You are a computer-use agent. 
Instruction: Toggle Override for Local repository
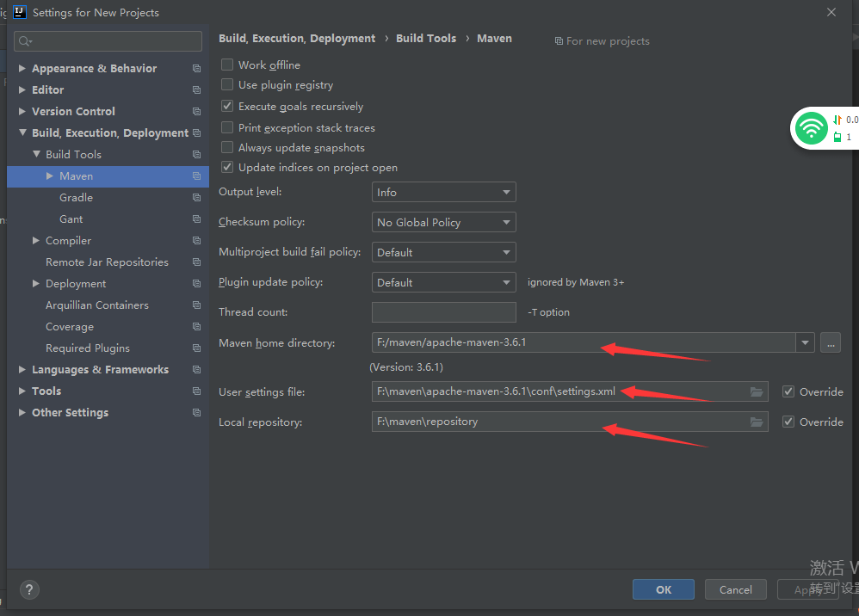(788, 422)
